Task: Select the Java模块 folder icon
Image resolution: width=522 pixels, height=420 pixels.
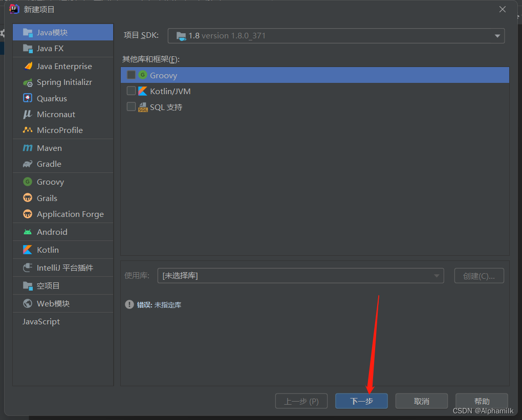Action: click(x=28, y=32)
